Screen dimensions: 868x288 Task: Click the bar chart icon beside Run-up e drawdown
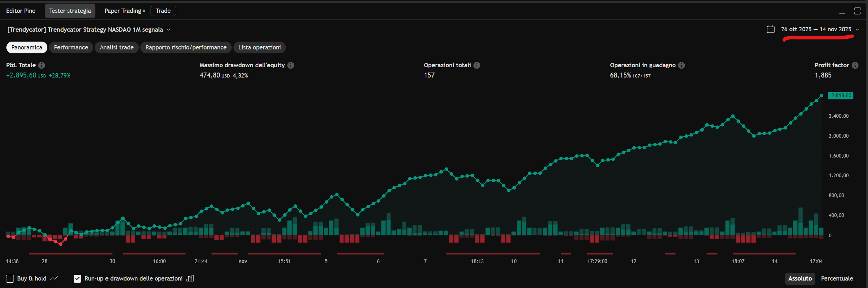click(190, 278)
